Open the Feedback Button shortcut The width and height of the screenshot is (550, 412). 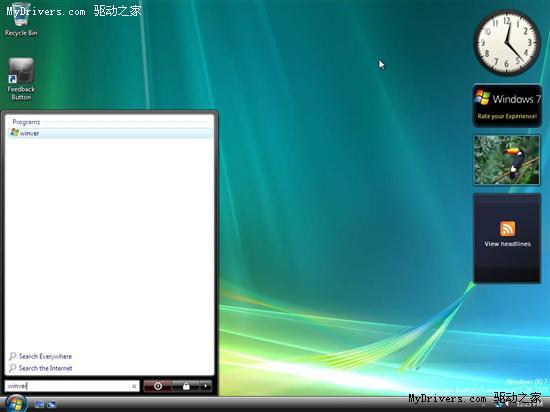tap(21, 79)
